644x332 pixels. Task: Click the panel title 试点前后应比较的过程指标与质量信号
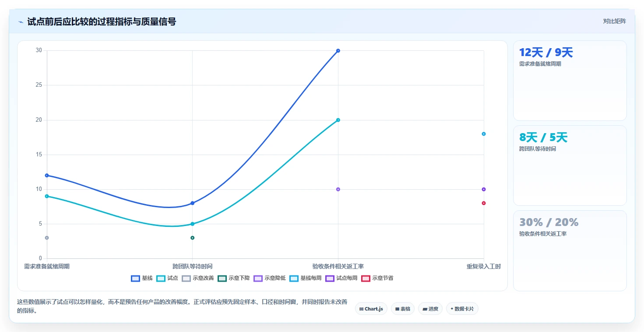(102, 21)
